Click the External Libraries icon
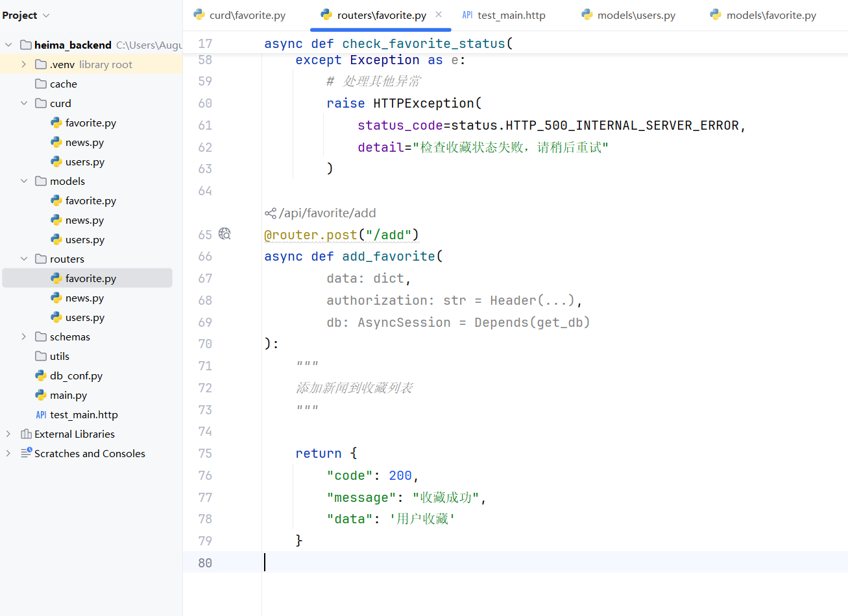This screenshot has height=616, width=848. point(26,434)
